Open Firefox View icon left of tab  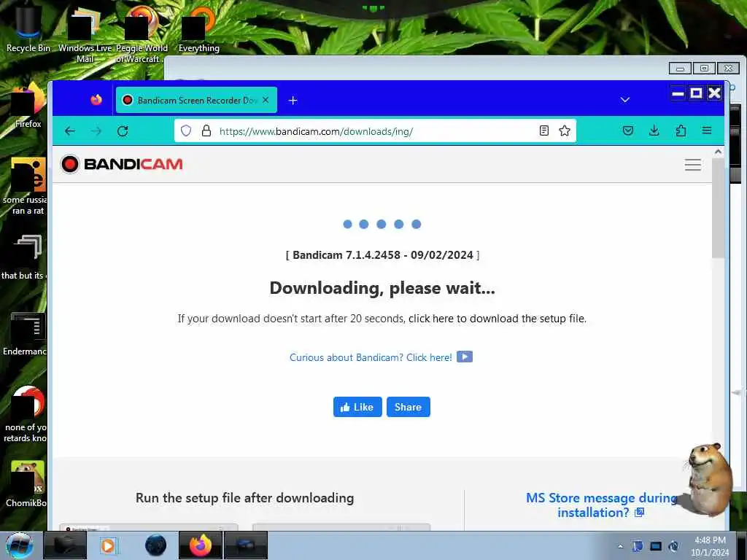click(96, 100)
